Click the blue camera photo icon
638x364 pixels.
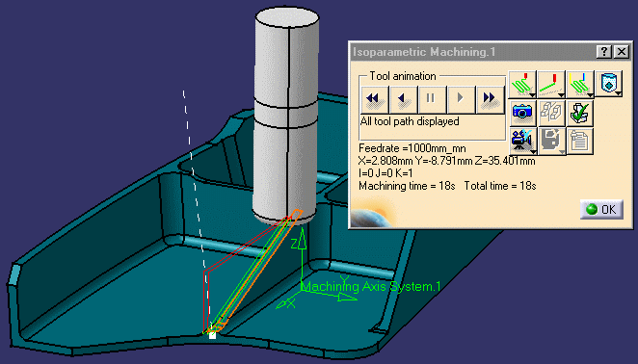click(522, 113)
